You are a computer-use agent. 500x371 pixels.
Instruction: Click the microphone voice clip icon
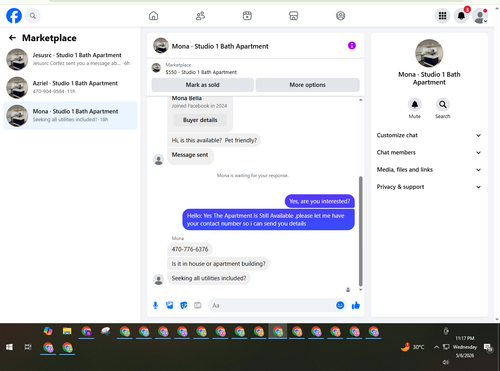[x=155, y=305]
